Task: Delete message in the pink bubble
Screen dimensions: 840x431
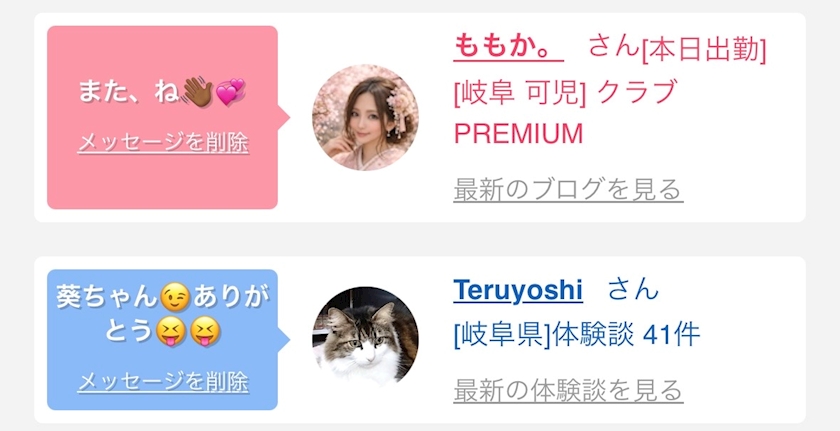Action: [163, 143]
